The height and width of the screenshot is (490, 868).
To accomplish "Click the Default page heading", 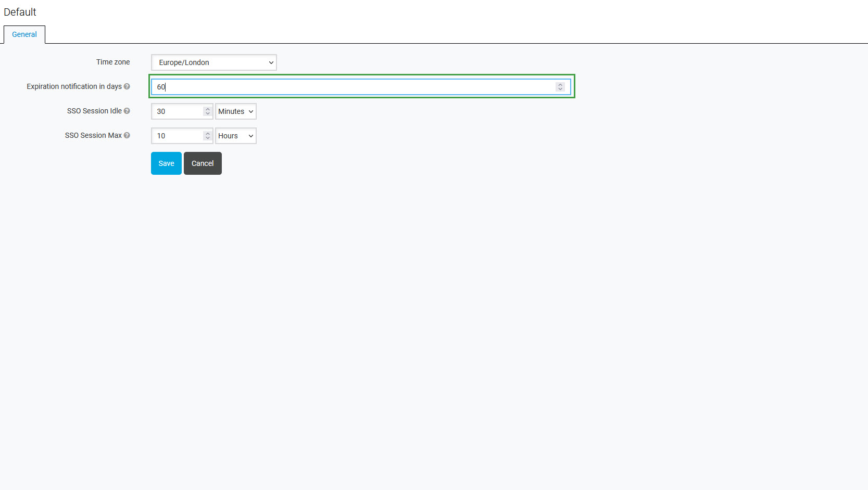I will click(x=20, y=12).
